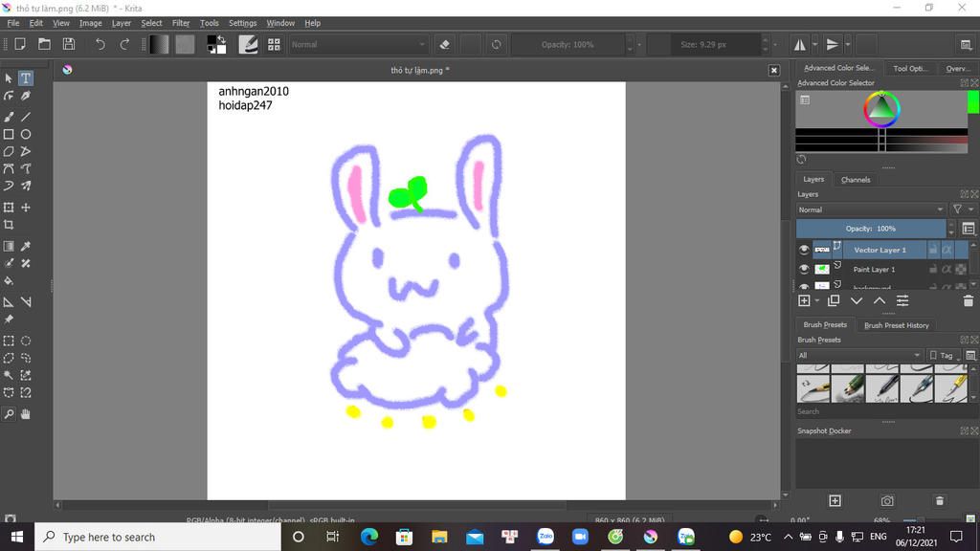Reload the original brush preset
This screenshot has width=980, height=551.
[497, 44]
